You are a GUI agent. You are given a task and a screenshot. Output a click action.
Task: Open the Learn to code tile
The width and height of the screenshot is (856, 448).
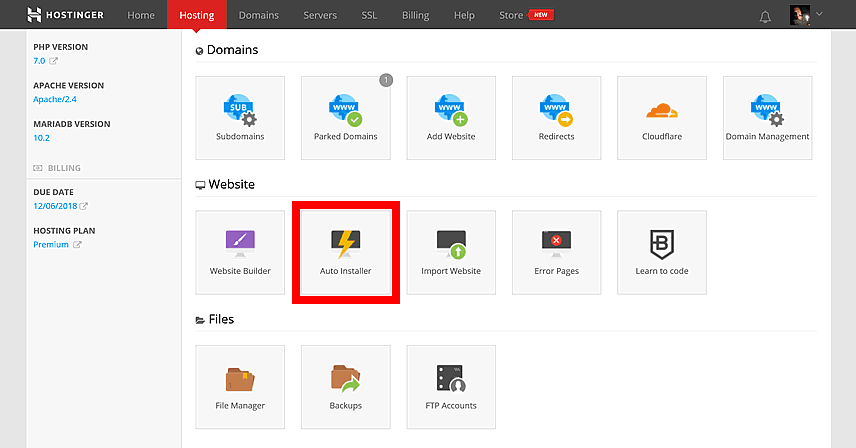coord(662,253)
